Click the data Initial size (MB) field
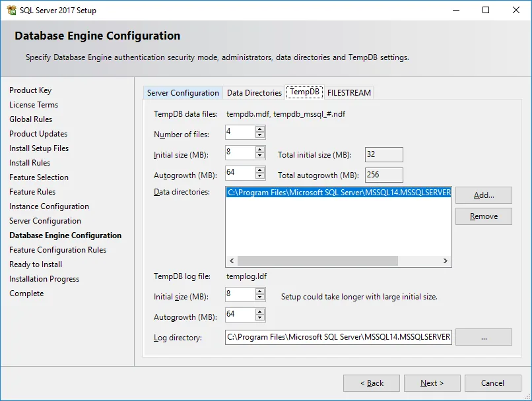 coord(240,152)
